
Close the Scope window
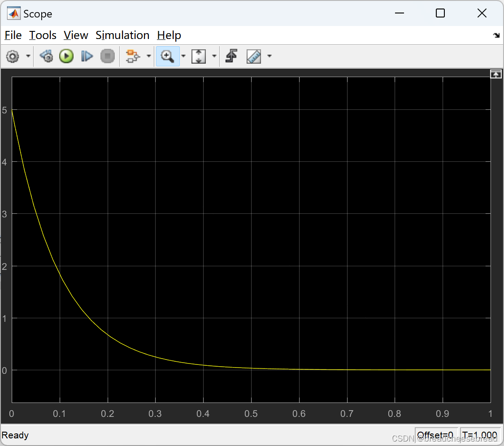[x=482, y=13]
